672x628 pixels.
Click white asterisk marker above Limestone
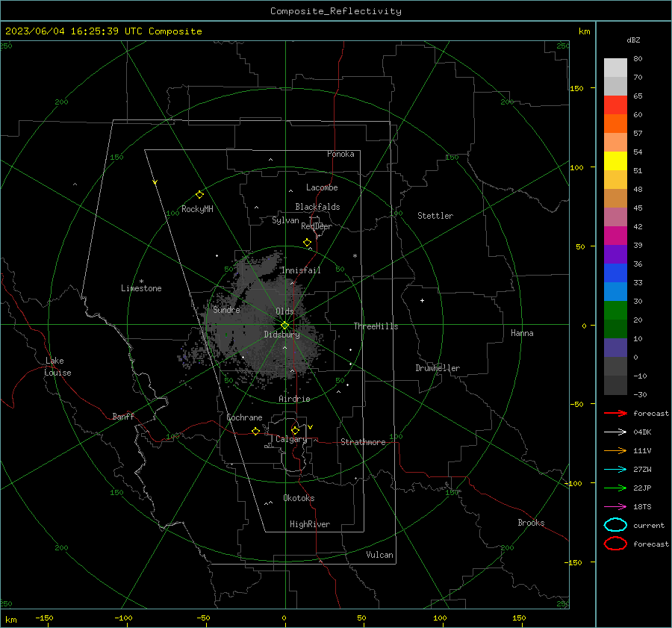(x=141, y=282)
